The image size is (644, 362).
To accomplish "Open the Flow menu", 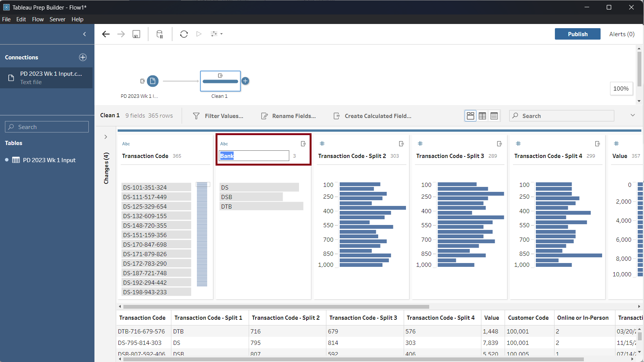I will tap(38, 19).
